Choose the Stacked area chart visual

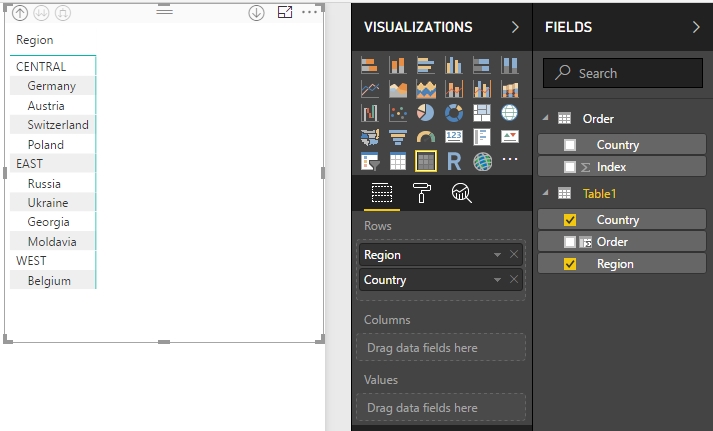pyautogui.click(x=426, y=89)
